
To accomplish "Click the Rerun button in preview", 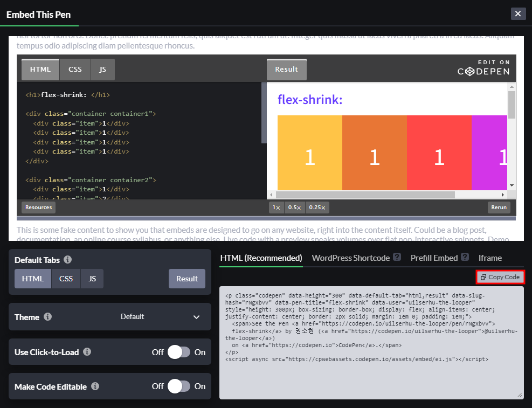I will coord(499,207).
